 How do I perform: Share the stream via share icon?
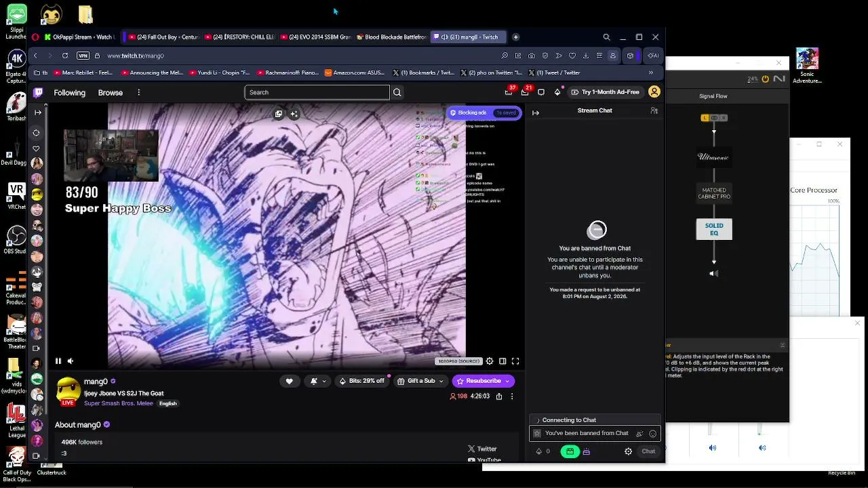click(499, 396)
